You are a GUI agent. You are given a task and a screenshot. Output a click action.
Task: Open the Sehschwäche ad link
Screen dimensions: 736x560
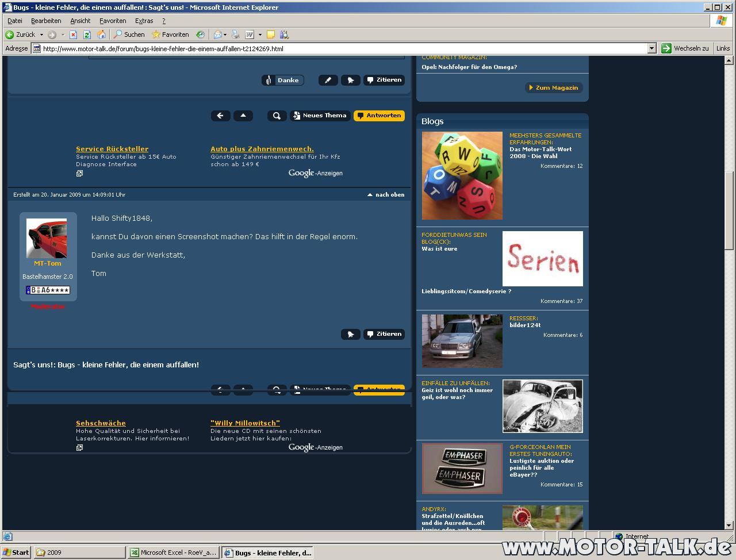(101, 423)
